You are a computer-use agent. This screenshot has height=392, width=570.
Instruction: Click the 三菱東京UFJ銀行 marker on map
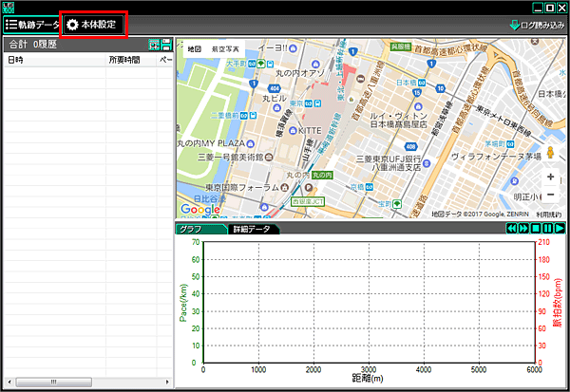(427, 163)
